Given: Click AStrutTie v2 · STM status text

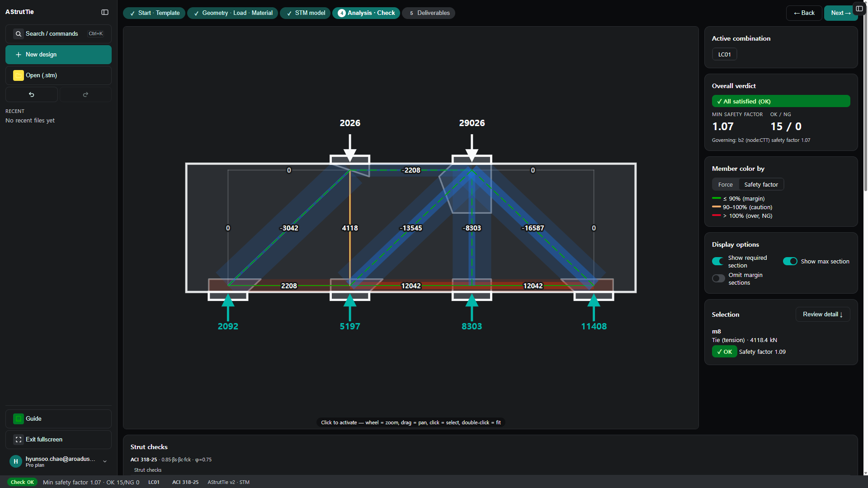Looking at the screenshot, I should pos(228,483).
